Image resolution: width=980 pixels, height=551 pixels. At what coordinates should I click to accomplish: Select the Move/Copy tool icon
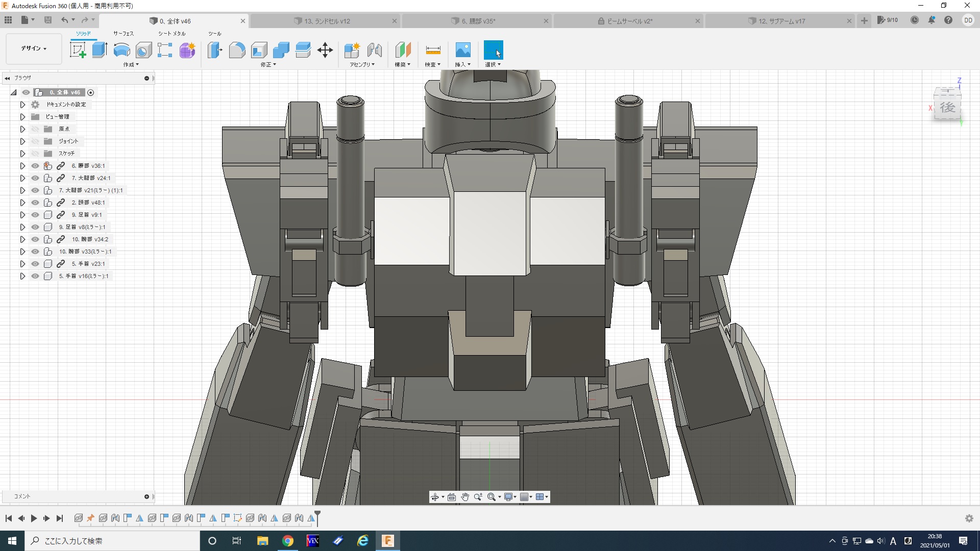click(x=325, y=50)
